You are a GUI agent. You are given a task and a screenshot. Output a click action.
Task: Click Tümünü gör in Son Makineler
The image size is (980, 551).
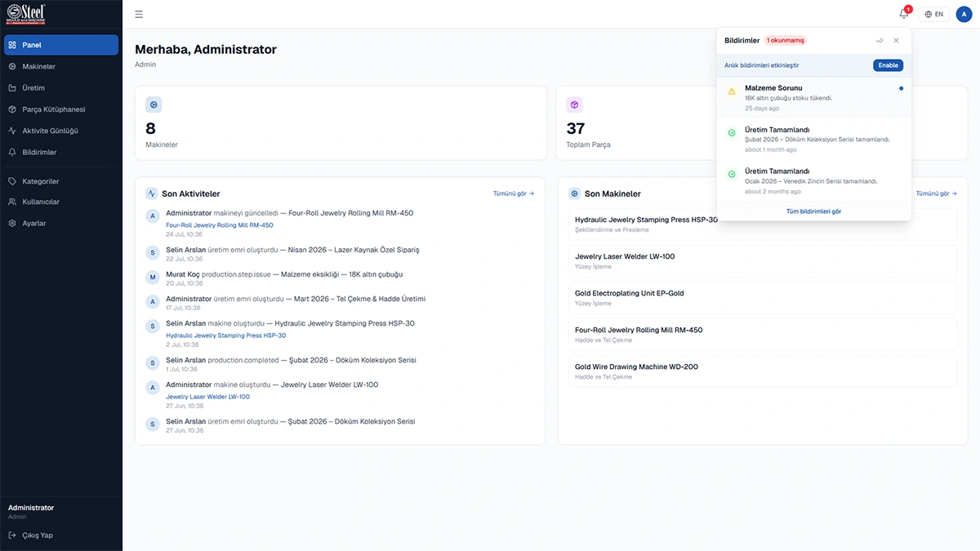click(x=936, y=193)
